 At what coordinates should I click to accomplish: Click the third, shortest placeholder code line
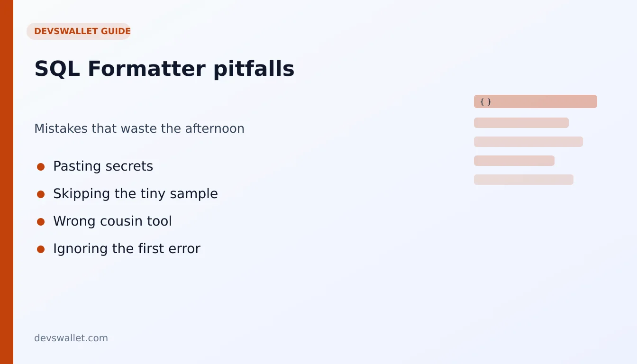coord(514,161)
